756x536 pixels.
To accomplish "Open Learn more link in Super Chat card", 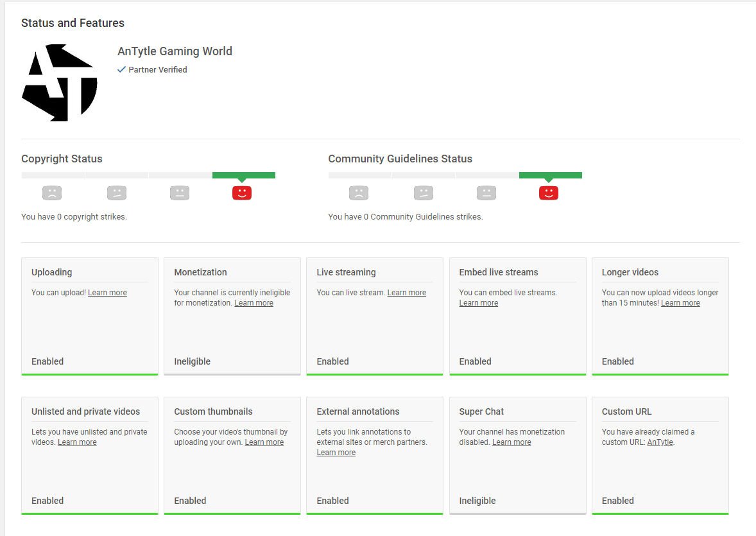I will 511,442.
